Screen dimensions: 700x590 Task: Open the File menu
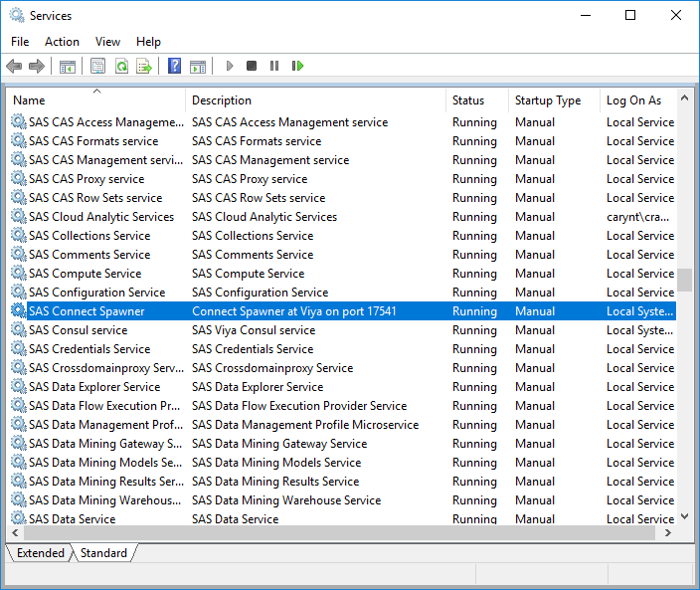point(20,42)
